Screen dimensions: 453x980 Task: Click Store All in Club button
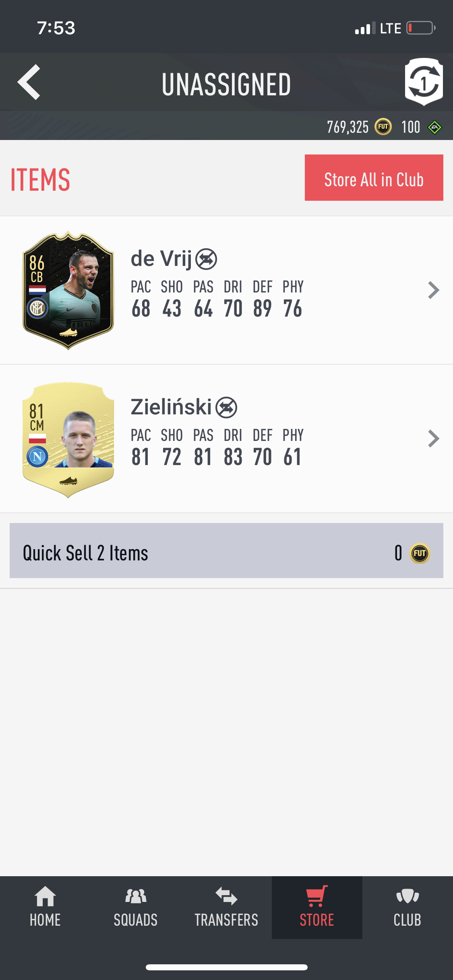(x=374, y=177)
